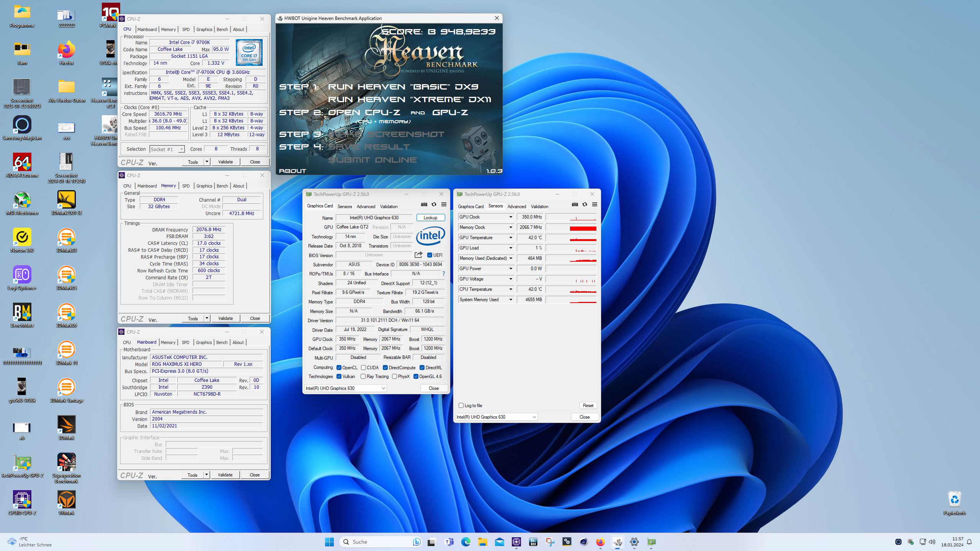Open MSI Afterburner desktop icon
980x551 pixels.
(x=22, y=203)
